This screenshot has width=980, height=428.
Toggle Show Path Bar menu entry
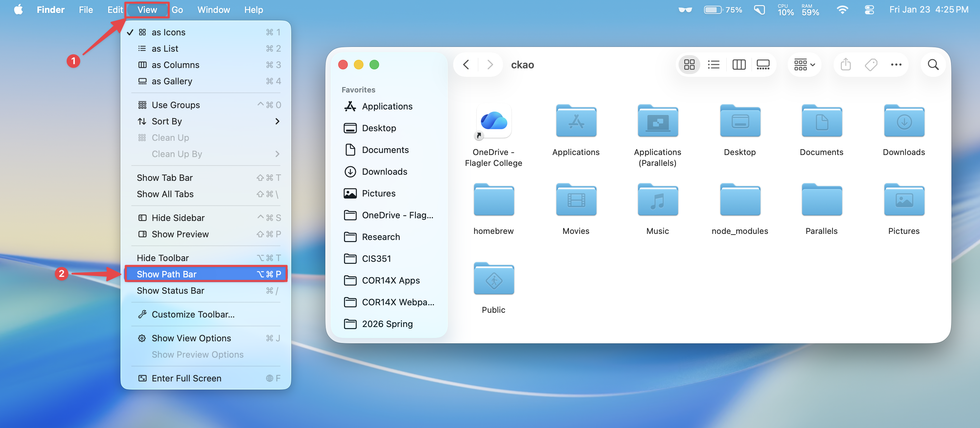pos(206,274)
